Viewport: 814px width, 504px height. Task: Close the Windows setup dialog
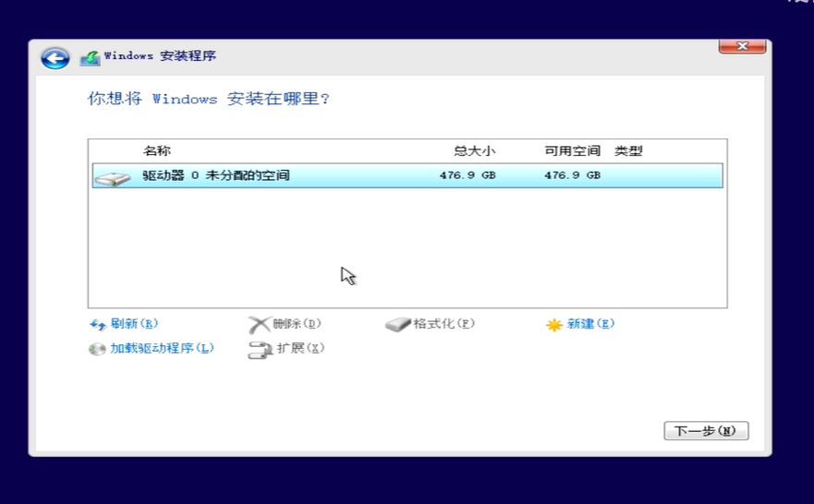point(742,46)
